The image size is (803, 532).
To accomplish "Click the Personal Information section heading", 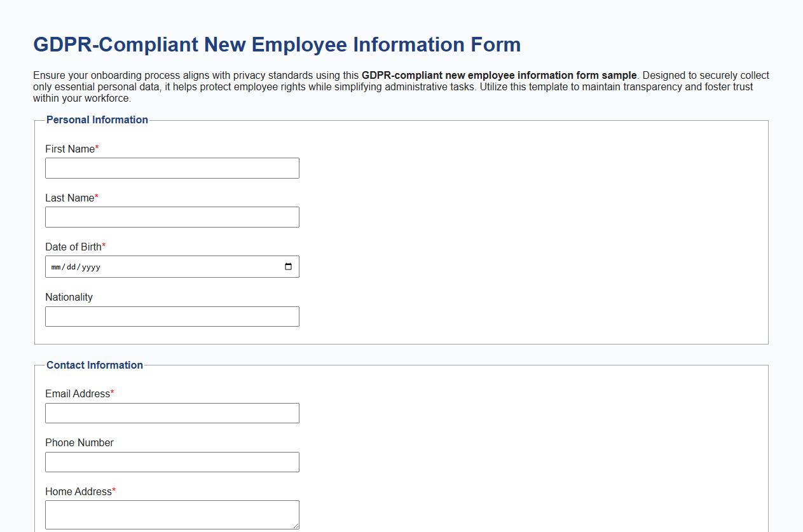I will (97, 119).
